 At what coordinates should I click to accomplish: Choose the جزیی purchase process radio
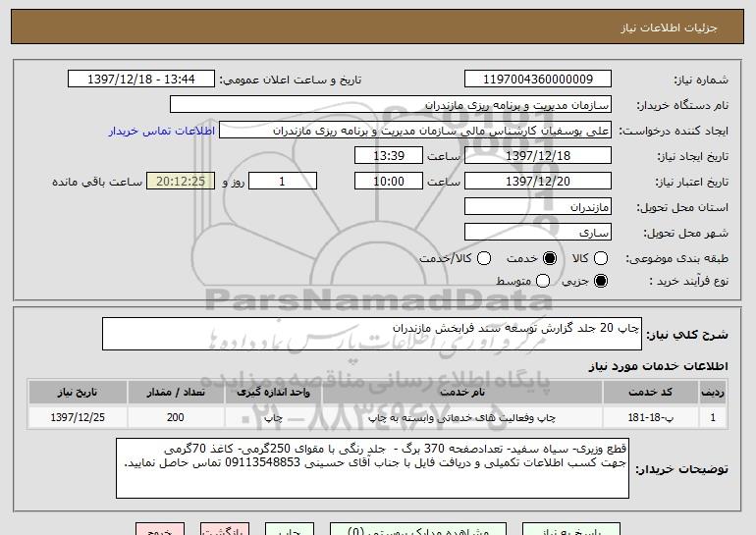601,281
